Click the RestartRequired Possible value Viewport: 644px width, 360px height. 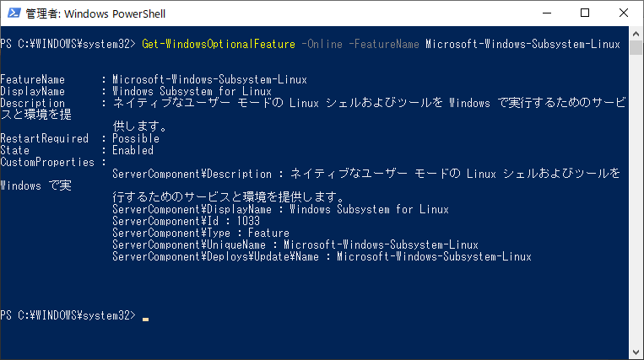coord(136,138)
